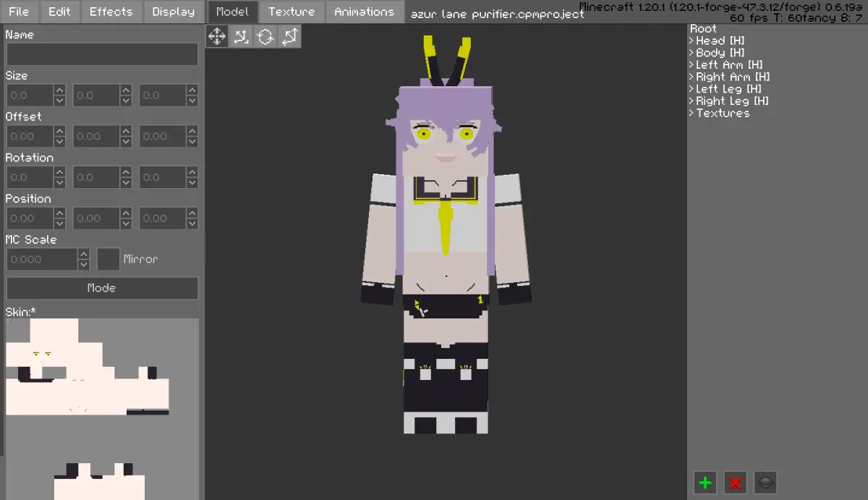Select the Rotate gizmo tool
868x500 pixels.
coord(265,36)
